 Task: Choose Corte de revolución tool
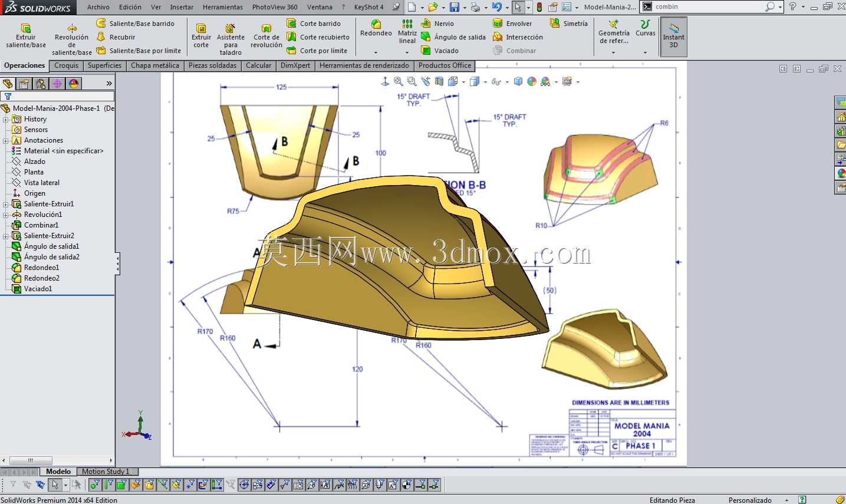pyautogui.click(x=266, y=36)
